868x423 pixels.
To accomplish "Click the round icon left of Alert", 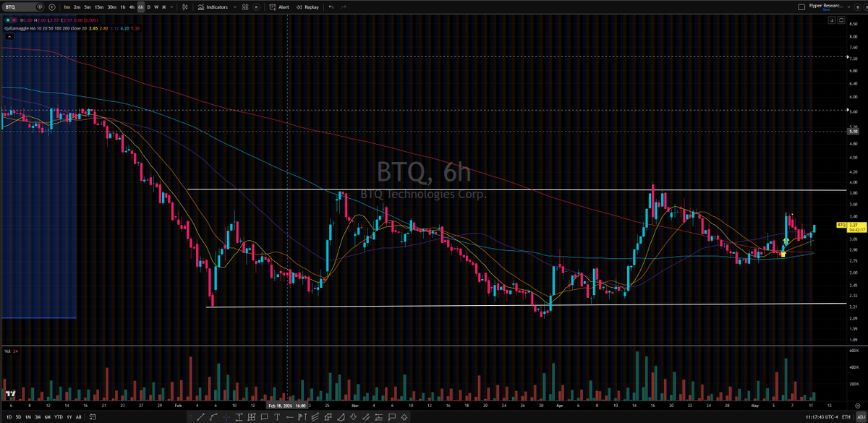I will tap(257, 7).
